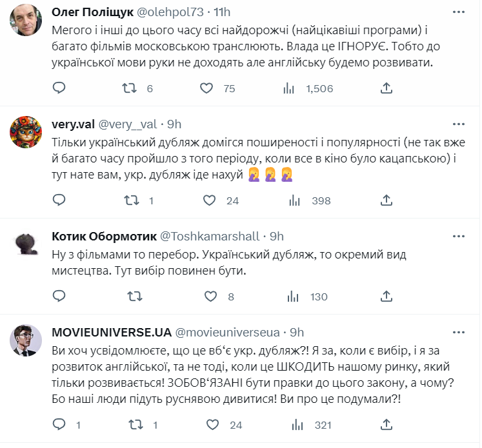View analytics showing 1,506 views
Viewport: 482px width, 448px height.
pos(288,88)
